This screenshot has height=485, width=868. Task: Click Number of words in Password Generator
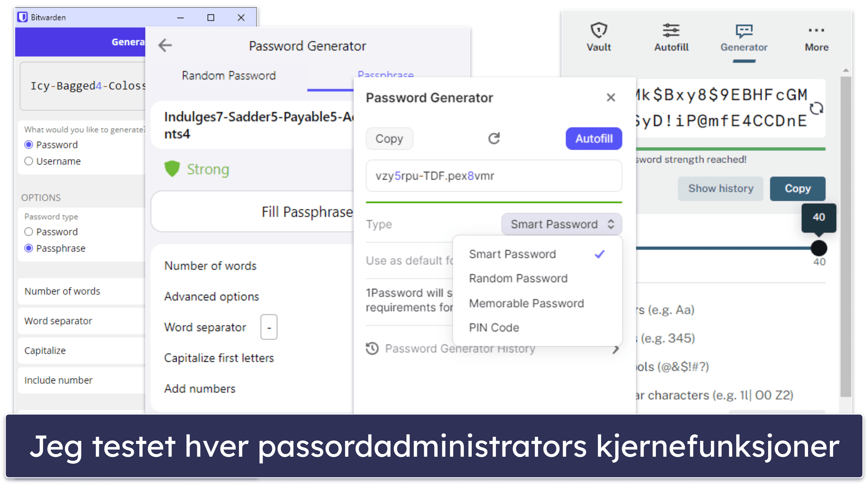click(x=210, y=266)
